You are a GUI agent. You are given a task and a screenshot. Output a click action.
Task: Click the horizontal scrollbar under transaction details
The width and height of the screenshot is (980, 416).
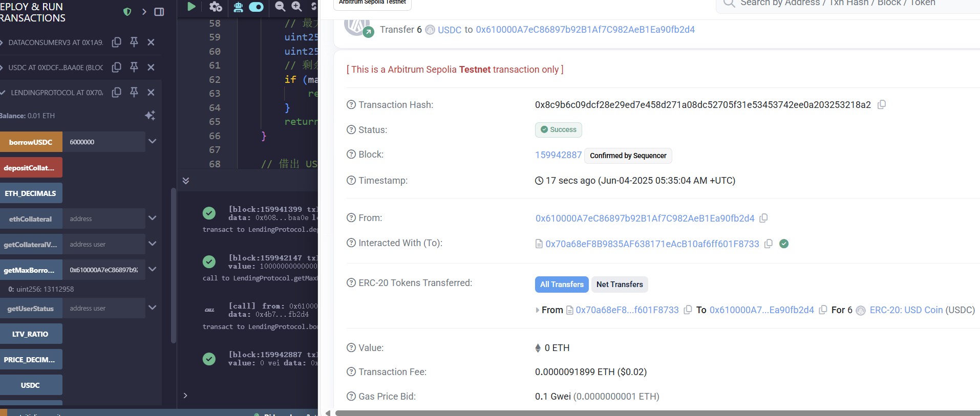point(655,413)
